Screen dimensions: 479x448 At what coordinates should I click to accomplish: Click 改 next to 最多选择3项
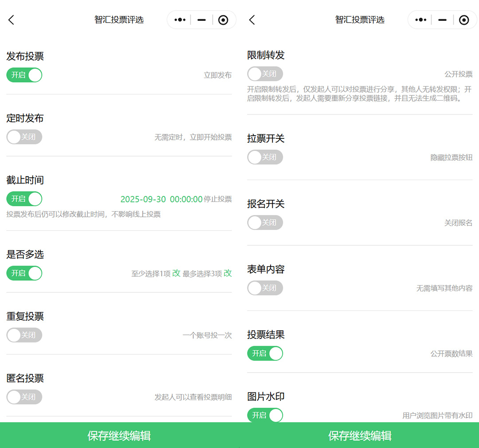pyautogui.click(x=228, y=273)
